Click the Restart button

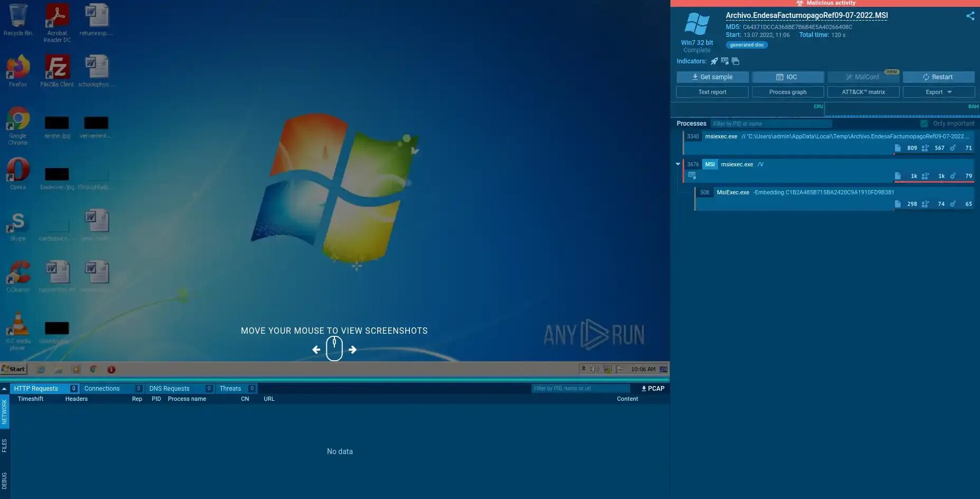tap(938, 77)
